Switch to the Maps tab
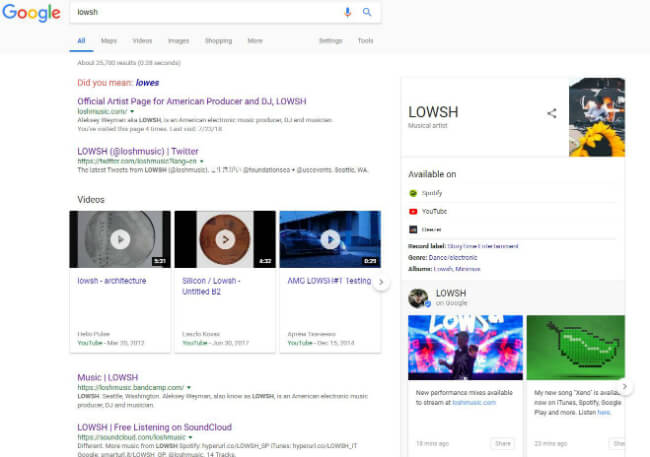Image resolution: width=650 pixels, height=457 pixels. (109, 41)
